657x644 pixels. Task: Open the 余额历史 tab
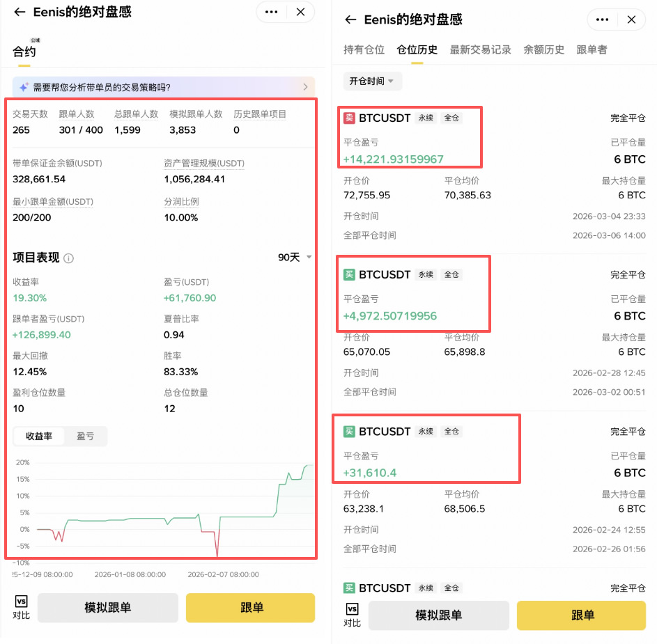[x=544, y=49]
